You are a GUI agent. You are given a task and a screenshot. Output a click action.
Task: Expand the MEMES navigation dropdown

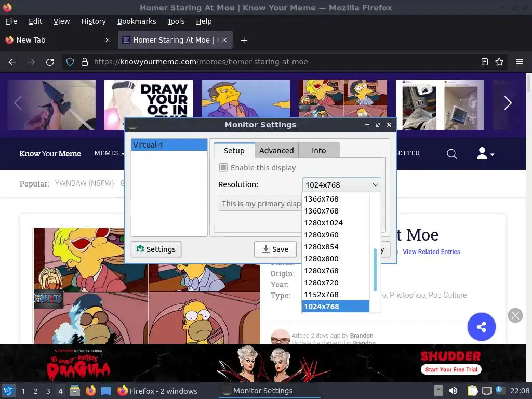(x=109, y=153)
